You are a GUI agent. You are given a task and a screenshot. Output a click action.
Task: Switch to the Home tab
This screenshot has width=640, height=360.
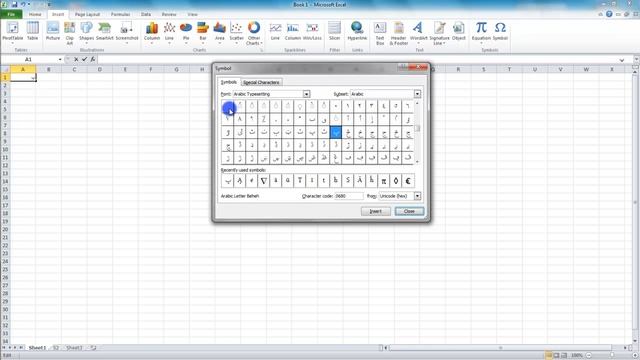tap(35, 14)
